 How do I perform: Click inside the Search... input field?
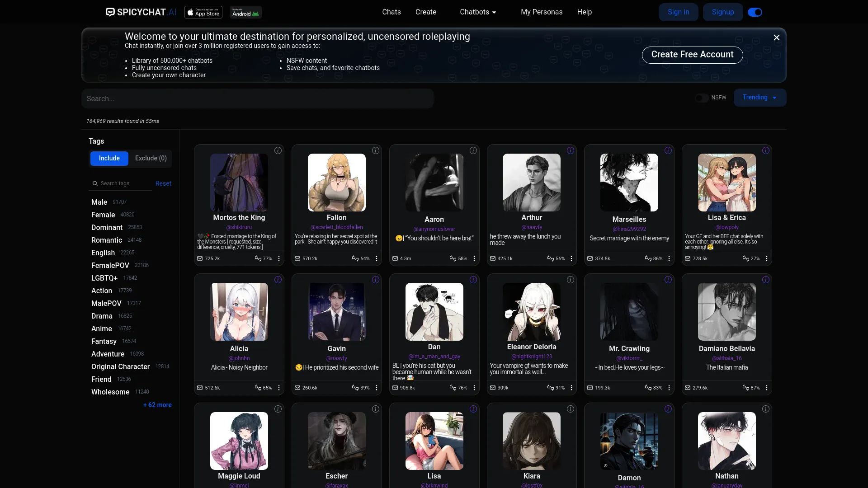pos(258,98)
